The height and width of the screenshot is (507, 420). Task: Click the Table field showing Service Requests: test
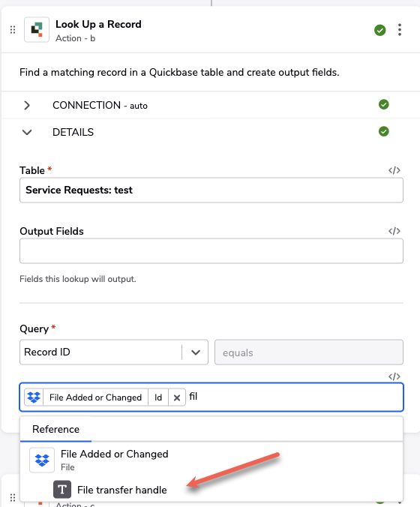tap(211, 190)
